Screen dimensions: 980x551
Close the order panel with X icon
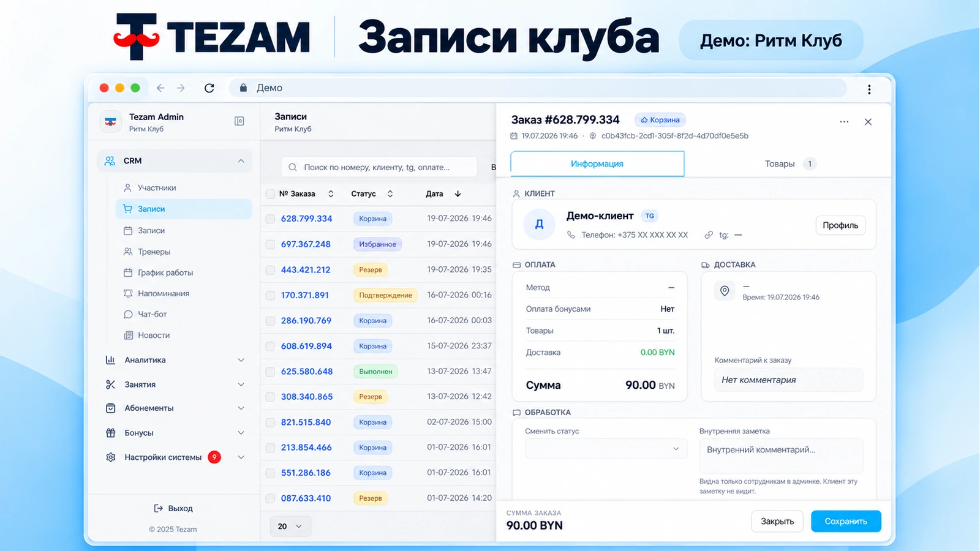click(868, 122)
